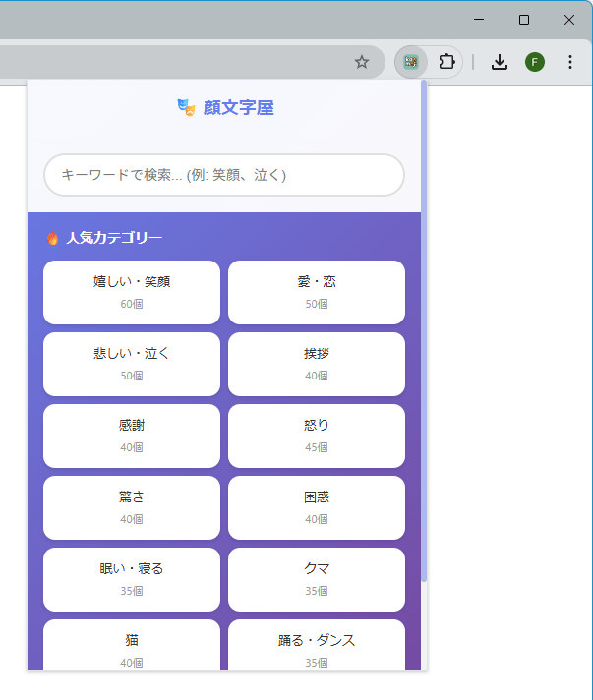Click the popup vertical scrollbar

[424, 334]
